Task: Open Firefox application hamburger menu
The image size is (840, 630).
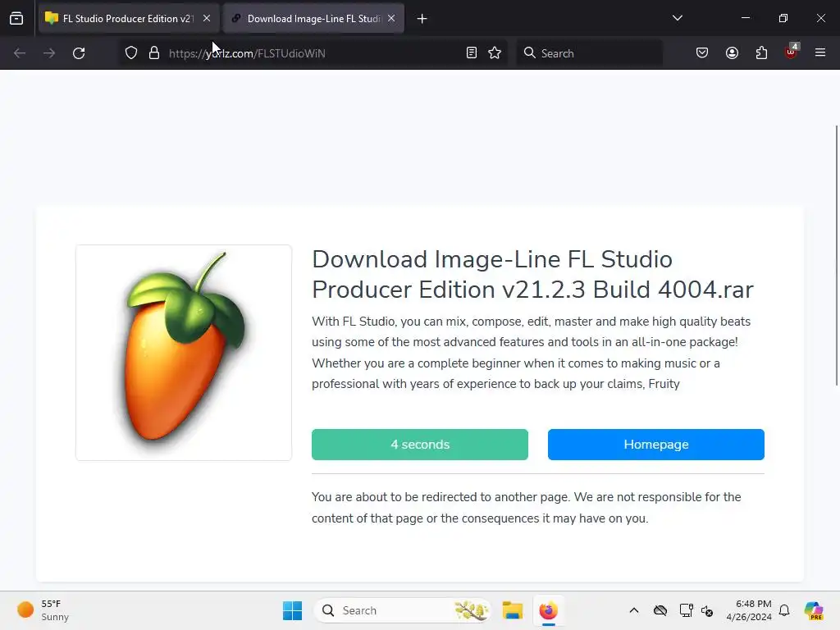Action: (820, 52)
